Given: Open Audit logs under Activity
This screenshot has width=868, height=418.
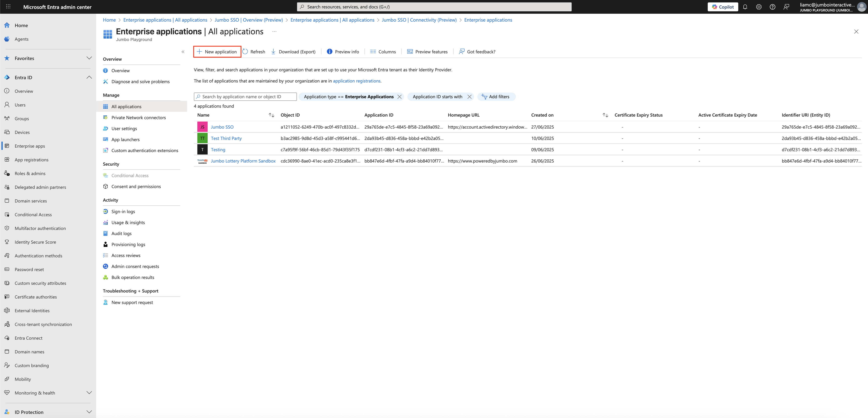Looking at the screenshot, I should [x=121, y=233].
